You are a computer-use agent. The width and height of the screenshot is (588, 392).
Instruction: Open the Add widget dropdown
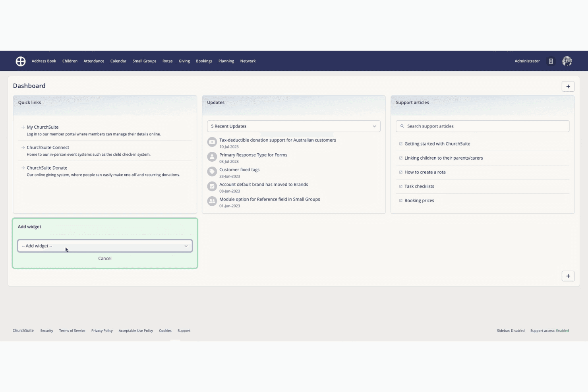pyautogui.click(x=105, y=246)
